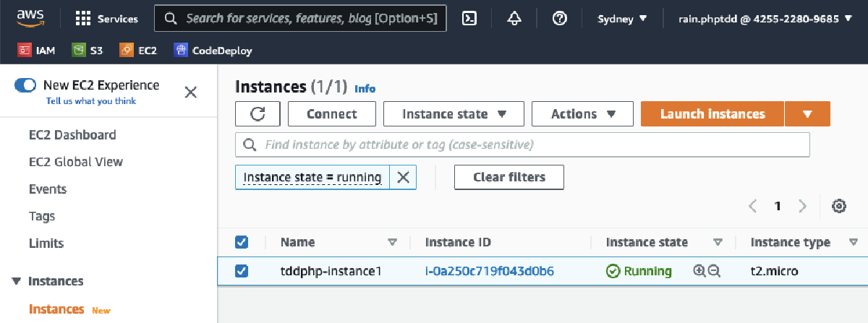Sort by the Instance state column arrow
This screenshot has height=323, width=868.
tap(718, 242)
